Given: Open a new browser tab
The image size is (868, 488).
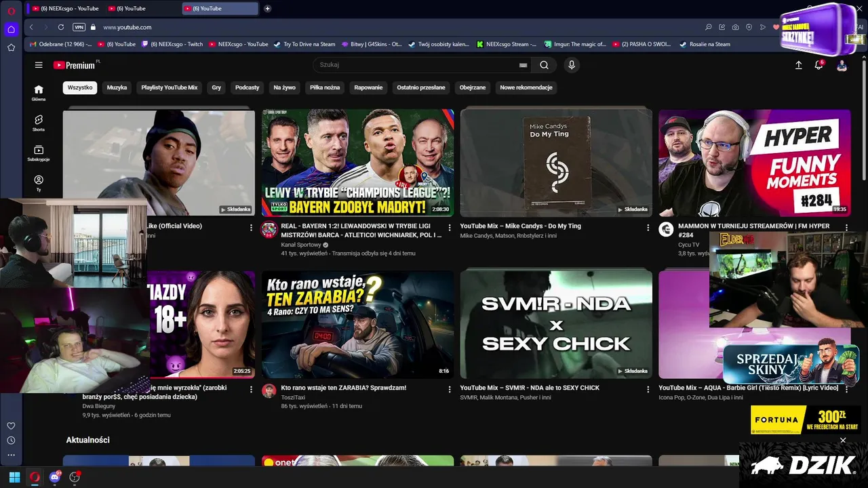Looking at the screenshot, I should pos(267,8).
